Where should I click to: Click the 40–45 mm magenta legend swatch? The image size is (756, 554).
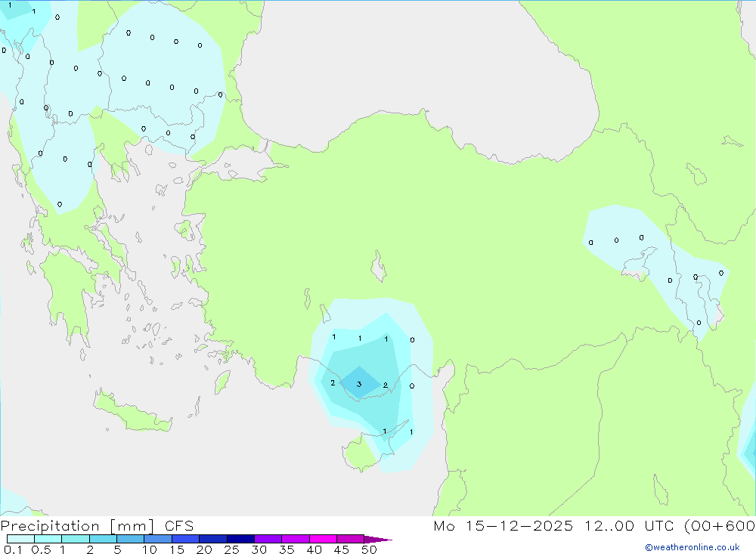pyautogui.click(x=323, y=539)
